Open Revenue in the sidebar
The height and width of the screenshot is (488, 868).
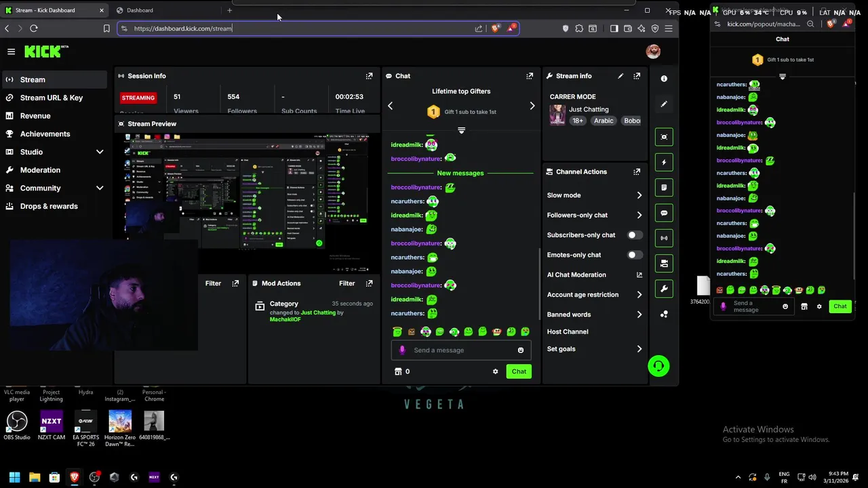[x=54, y=116]
